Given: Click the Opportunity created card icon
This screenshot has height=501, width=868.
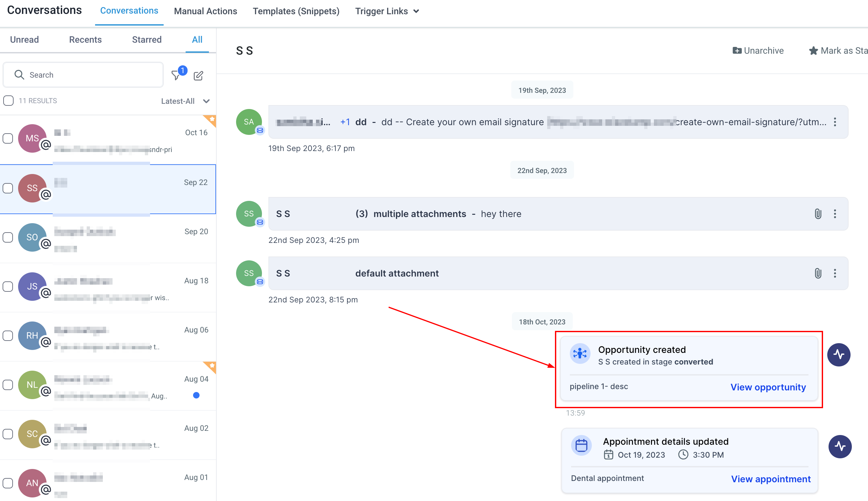Looking at the screenshot, I should (580, 354).
